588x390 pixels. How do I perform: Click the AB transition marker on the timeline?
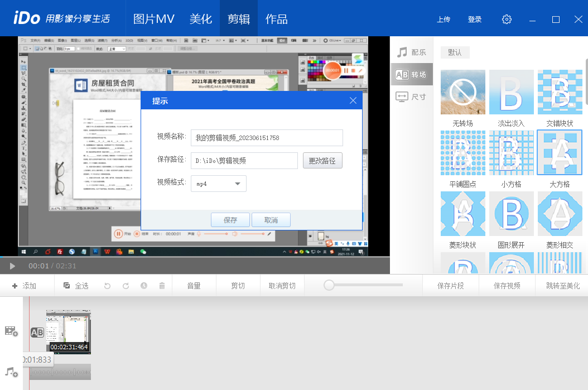click(37, 333)
